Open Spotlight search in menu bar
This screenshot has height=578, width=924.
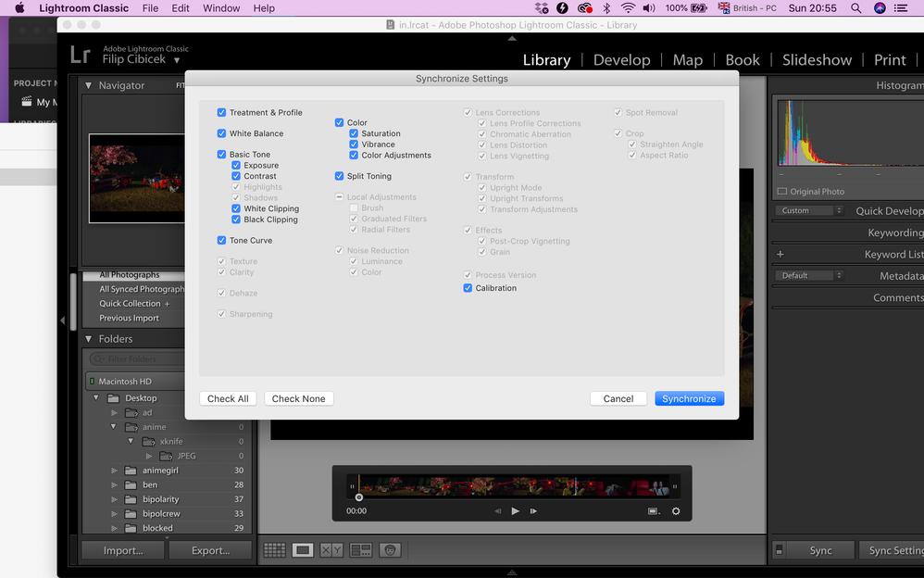click(856, 8)
